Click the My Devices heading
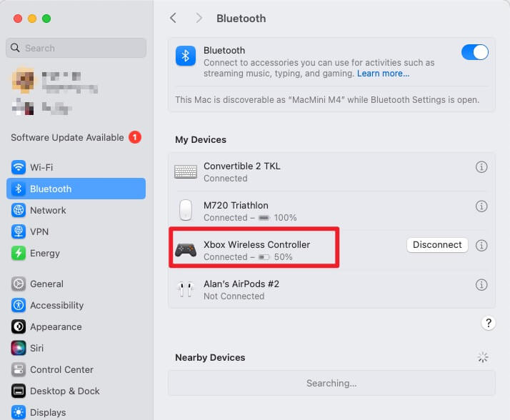The width and height of the screenshot is (510, 420). [x=201, y=139]
